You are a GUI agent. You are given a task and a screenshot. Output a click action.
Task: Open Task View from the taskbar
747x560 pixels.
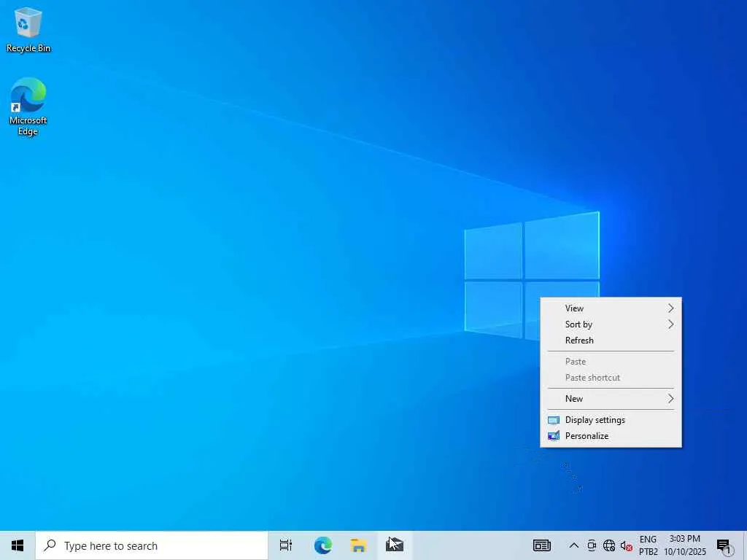[x=286, y=545]
